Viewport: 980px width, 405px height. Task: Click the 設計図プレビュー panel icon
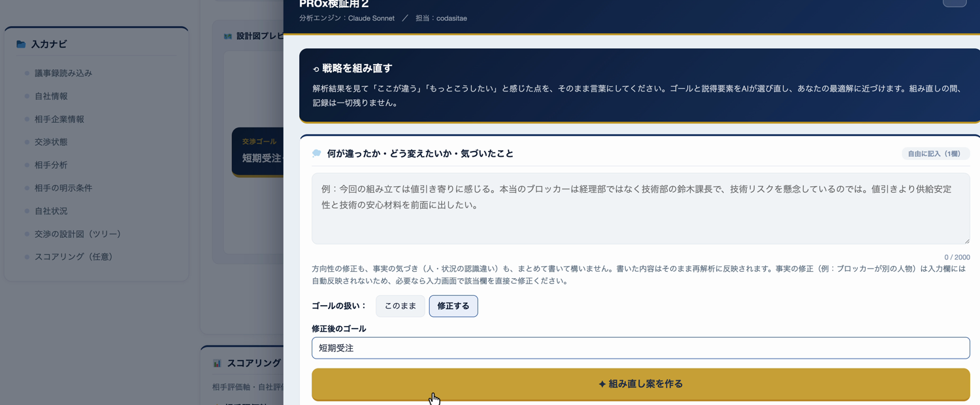point(227,37)
